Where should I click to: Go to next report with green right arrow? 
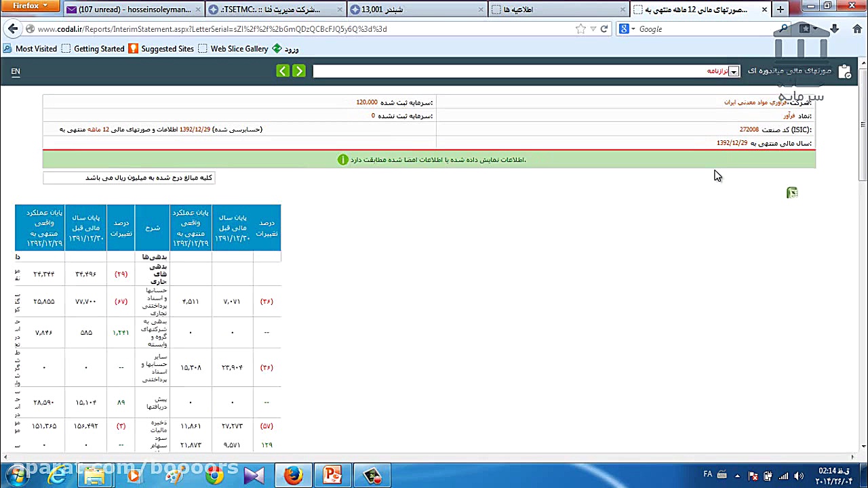(298, 71)
